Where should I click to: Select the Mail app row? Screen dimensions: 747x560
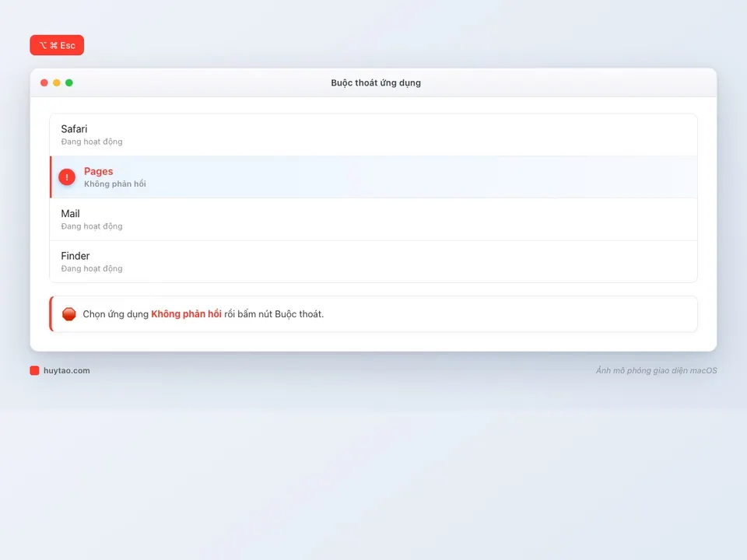(x=373, y=219)
